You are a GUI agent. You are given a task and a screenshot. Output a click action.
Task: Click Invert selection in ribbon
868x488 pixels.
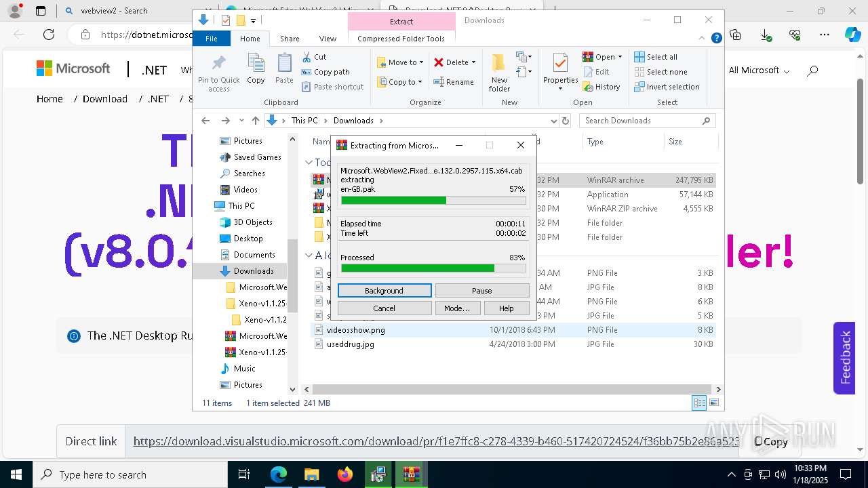(667, 87)
